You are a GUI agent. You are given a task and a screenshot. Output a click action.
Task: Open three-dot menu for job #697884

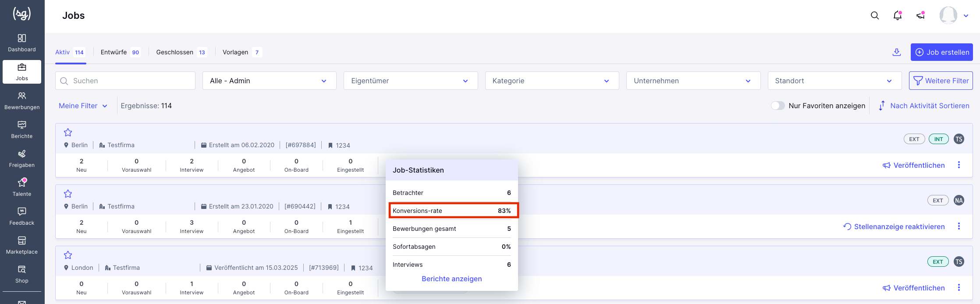coord(959,165)
